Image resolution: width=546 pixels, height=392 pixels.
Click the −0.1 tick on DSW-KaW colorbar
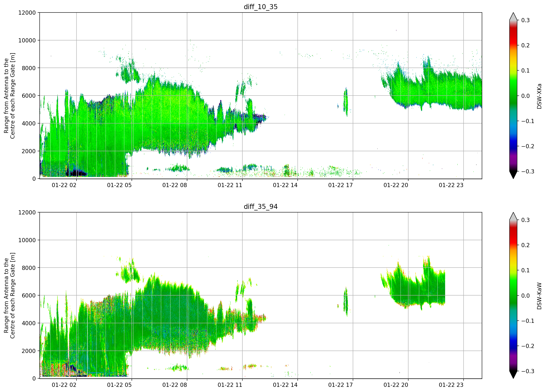click(528, 321)
